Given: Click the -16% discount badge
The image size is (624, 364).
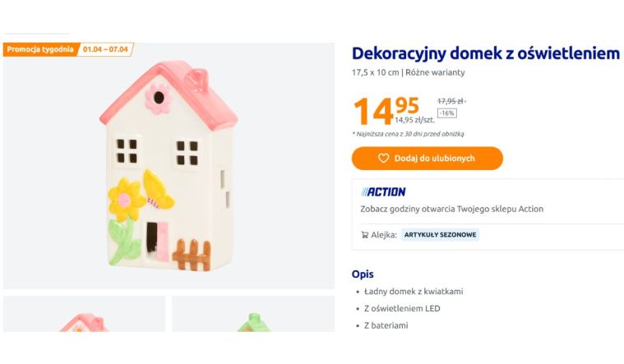Looking at the screenshot, I should coord(447,113).
